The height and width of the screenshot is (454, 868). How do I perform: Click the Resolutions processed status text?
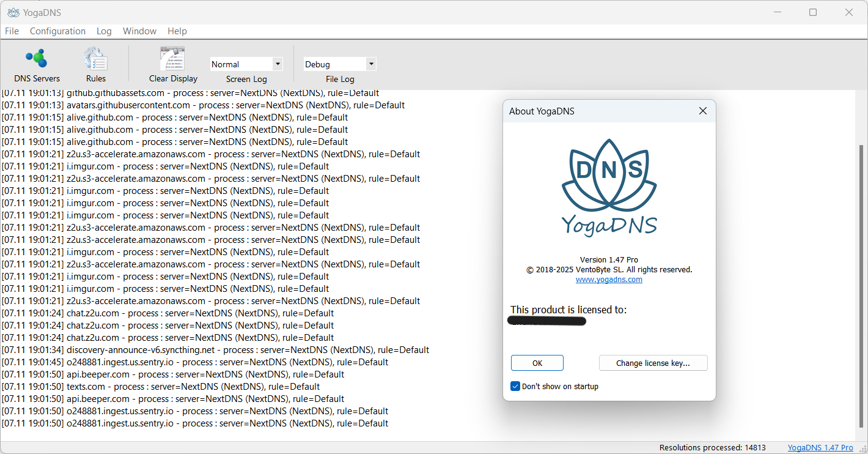[712, 448]
